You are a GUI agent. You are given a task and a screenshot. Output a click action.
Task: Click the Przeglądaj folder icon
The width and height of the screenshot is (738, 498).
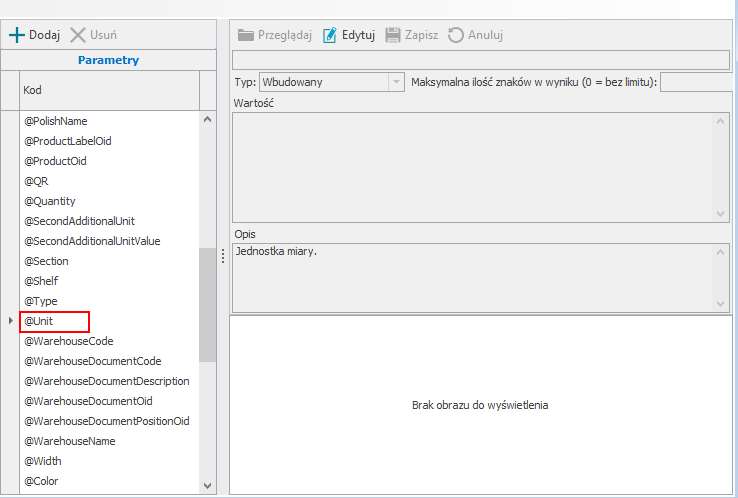point(246,35)
